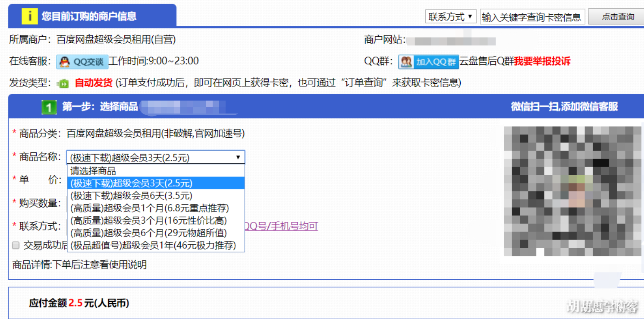Viewport: 644px width, 319px height.
Task: Choose (极速下载)超级会员6天(3.5元) option
Action: tap(156, 196)
